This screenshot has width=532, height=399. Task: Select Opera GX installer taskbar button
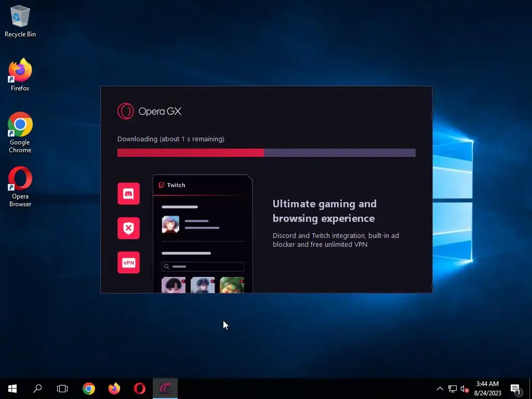coord(165,389)
